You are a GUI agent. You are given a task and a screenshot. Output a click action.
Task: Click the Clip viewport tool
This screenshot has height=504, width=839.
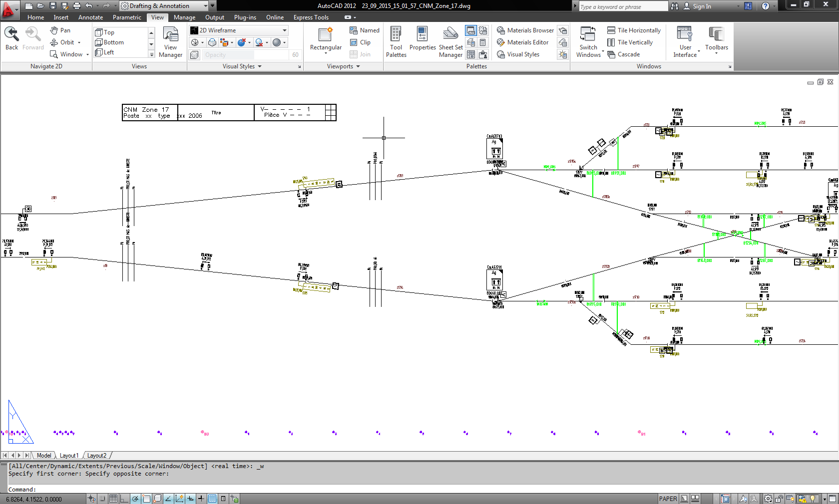pyautogui.click(x=360, y=42)
